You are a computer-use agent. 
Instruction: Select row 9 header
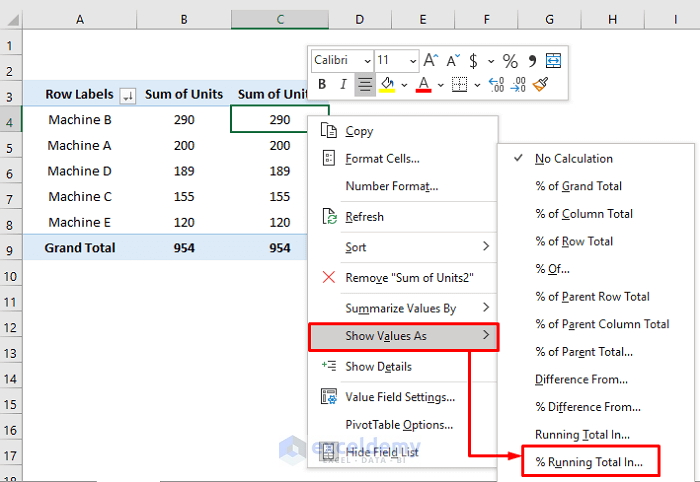click(x=11, y=250)
